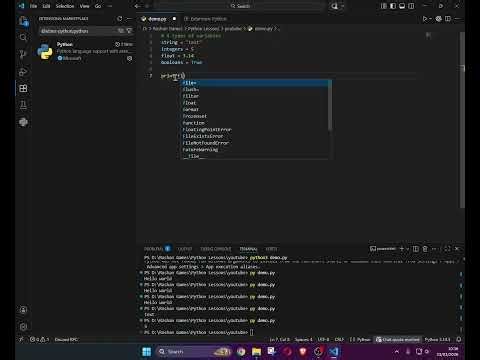Open the Run and Debug view
Screen dimensions: 480x360
[23, 71]
